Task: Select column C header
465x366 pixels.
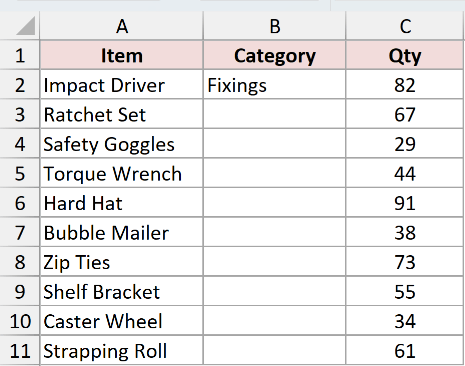Action: pyautogui.click(x=405, y=26)
